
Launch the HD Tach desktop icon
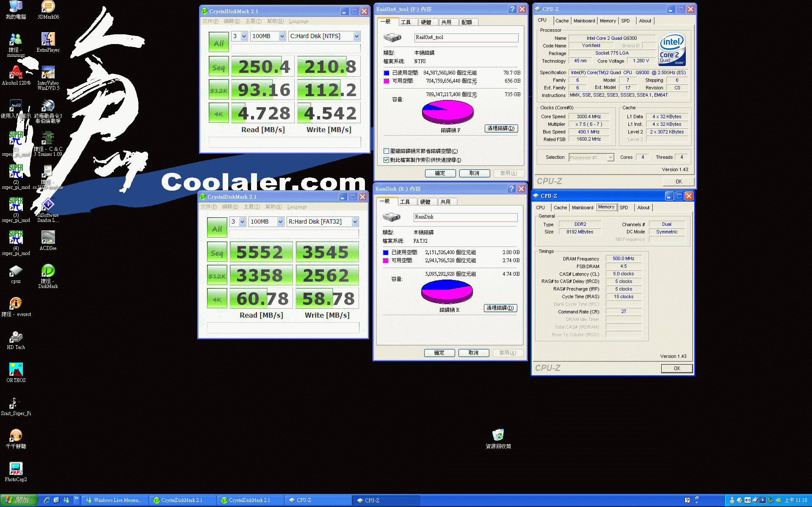click(x=16, y=340)
